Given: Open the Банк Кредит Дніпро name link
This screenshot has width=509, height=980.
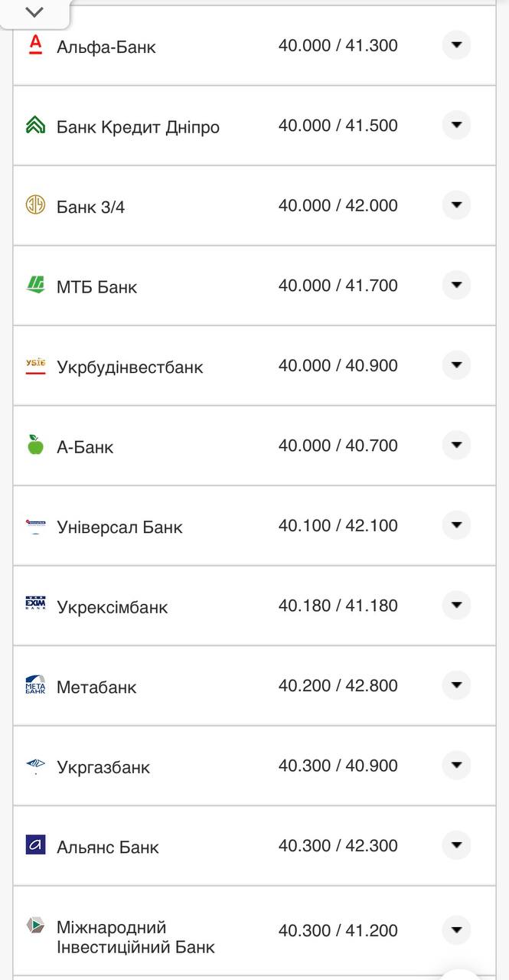Looking at the screenshot, I should pyautogui.click(x=138, y=127).
